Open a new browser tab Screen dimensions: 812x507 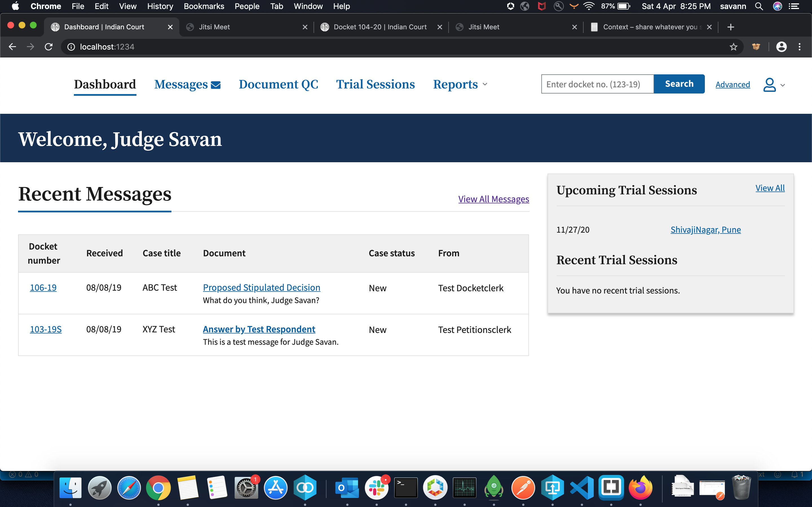pos(731,27)
